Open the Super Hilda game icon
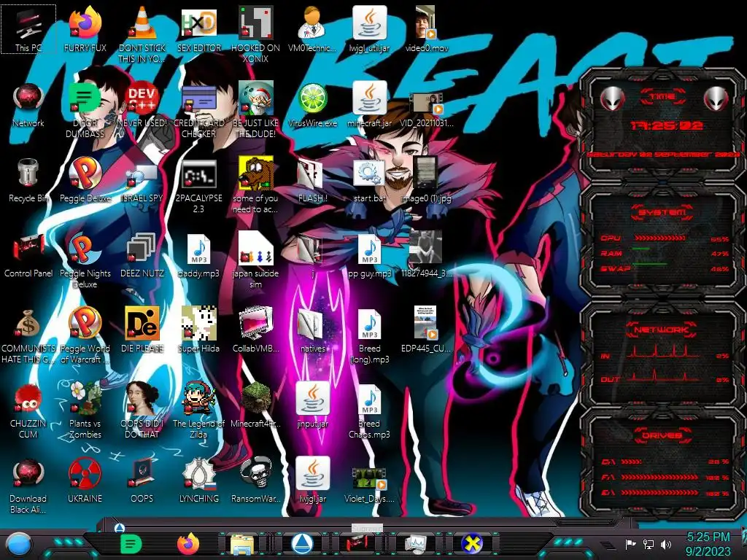 [x=198, y=330]
